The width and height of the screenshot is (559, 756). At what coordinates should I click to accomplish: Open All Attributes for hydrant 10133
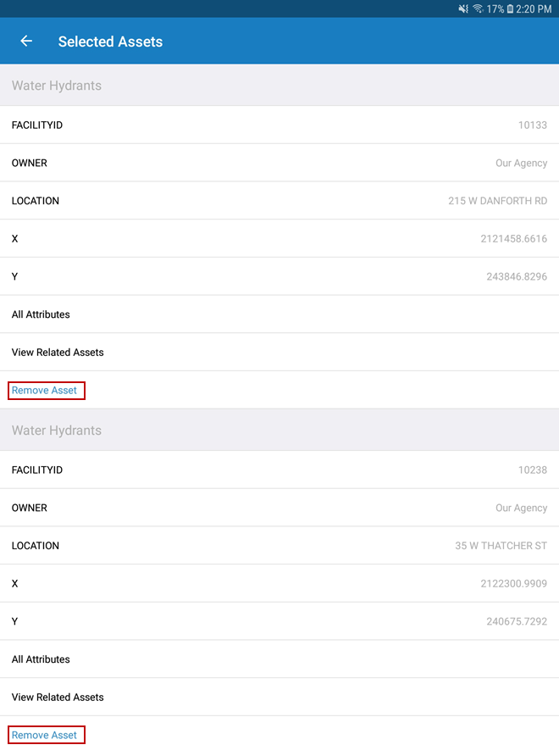point(279,314)
